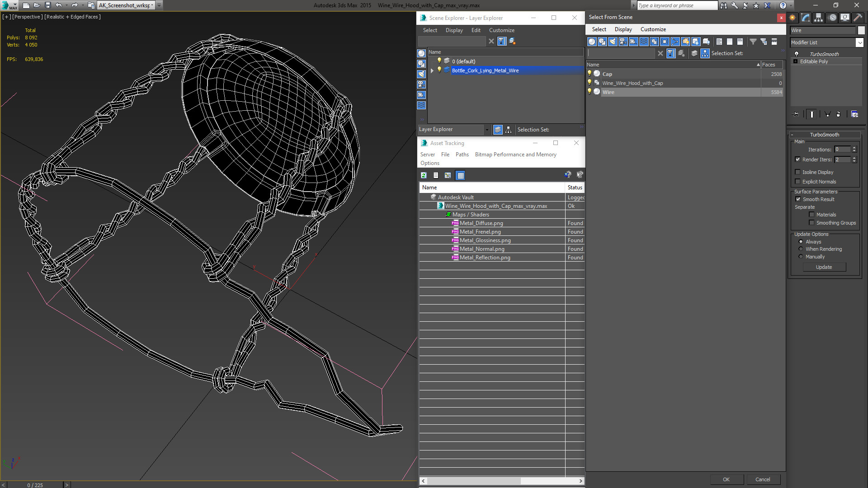Open the Realistic + Edged Faces shading menu
This screenshot has height=488, width=868.
[x=72, y=17]
